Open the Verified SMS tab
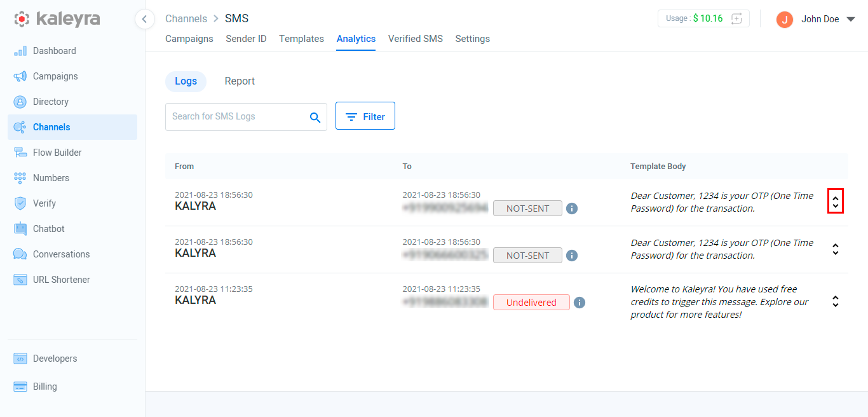Viewport: 868px width, 417px height. point(416,39)
